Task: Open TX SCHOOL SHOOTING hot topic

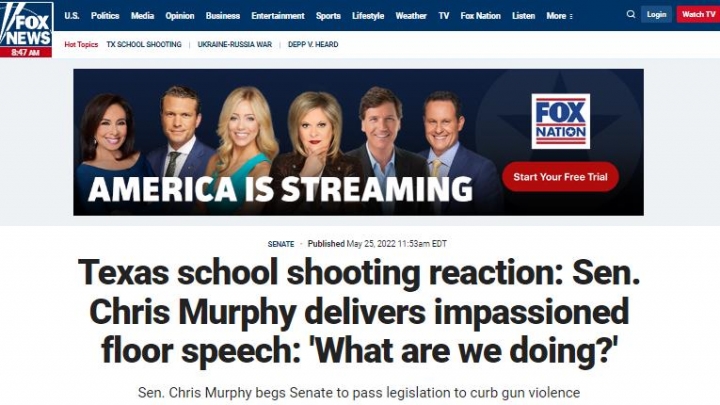Action: pos(144,45)
